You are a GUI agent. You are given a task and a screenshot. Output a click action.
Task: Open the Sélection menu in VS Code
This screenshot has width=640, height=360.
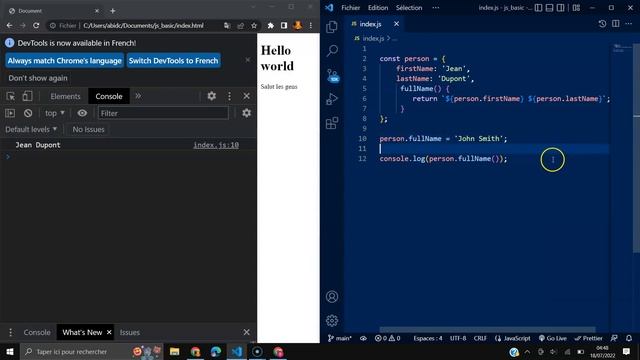tap(409, 8)
